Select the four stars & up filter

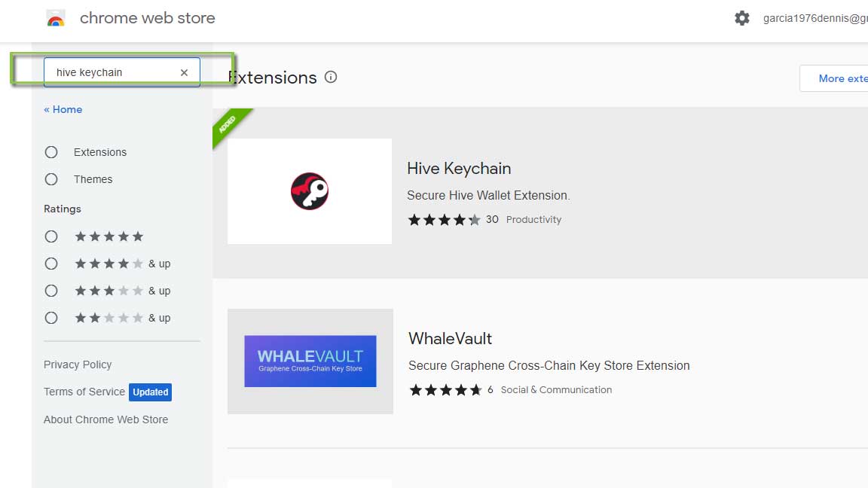(x=51, y=264)
